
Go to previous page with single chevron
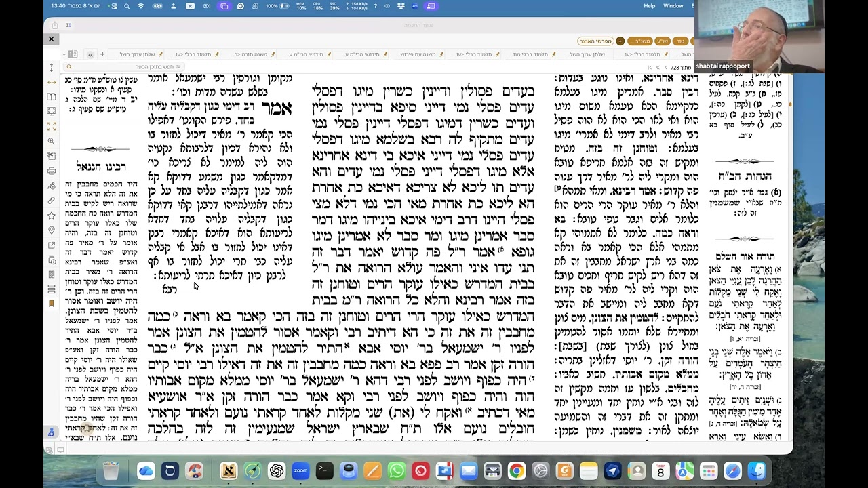click(x=666, y=68)
